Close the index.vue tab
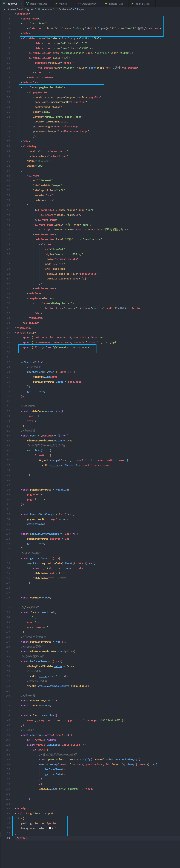The image size is (180, 868). pos(21,4)
